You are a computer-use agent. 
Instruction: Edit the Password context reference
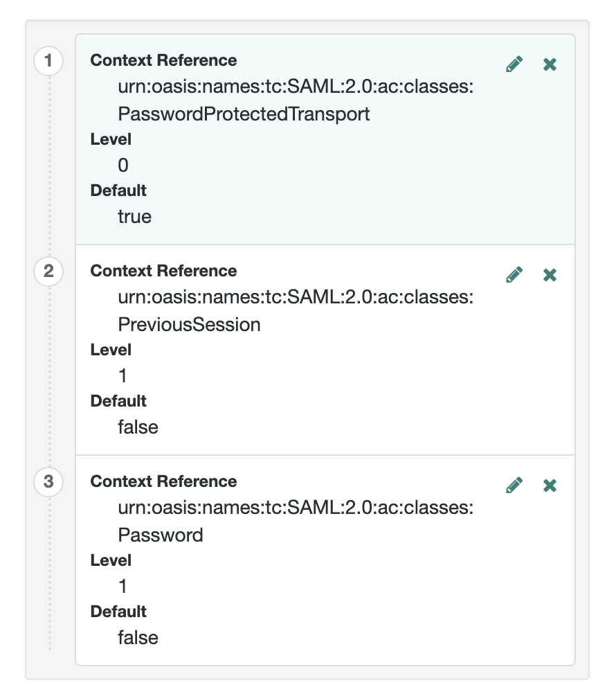[x=514, y=485]
